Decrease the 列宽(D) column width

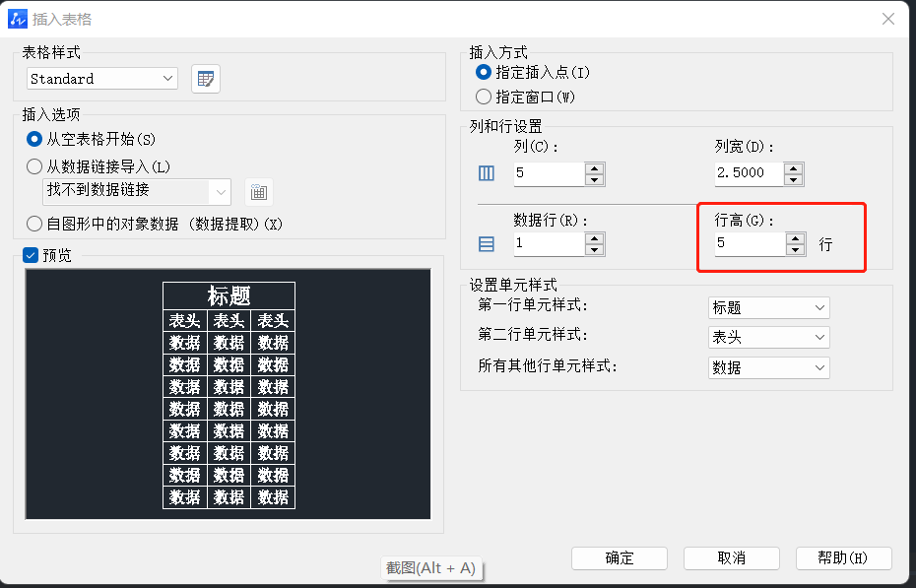point(793,180)
